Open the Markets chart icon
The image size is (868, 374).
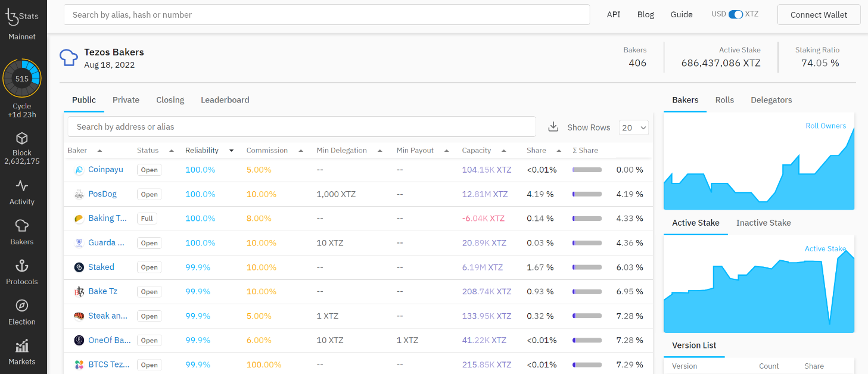click(22, 346)
